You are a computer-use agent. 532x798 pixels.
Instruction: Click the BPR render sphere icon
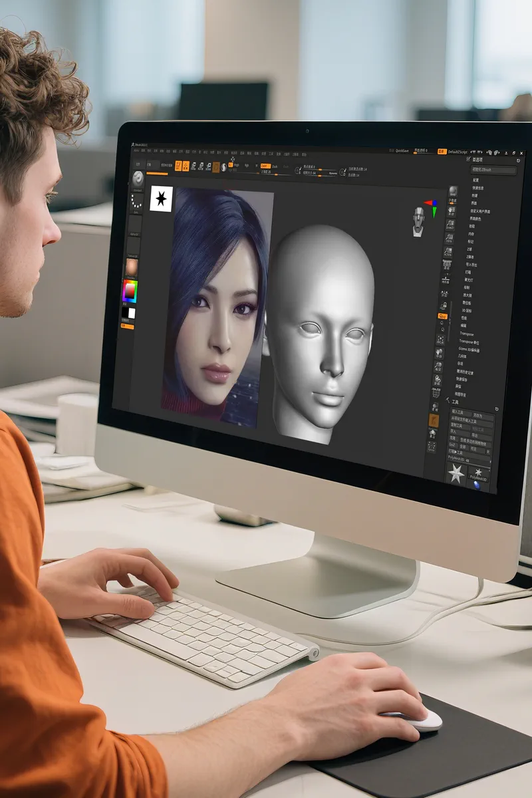[x=452, y=192]
